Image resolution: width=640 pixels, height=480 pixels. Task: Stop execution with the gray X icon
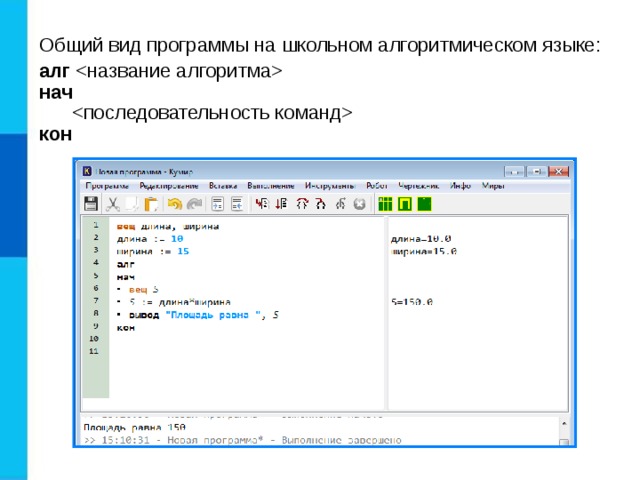(x=359, y=204)
